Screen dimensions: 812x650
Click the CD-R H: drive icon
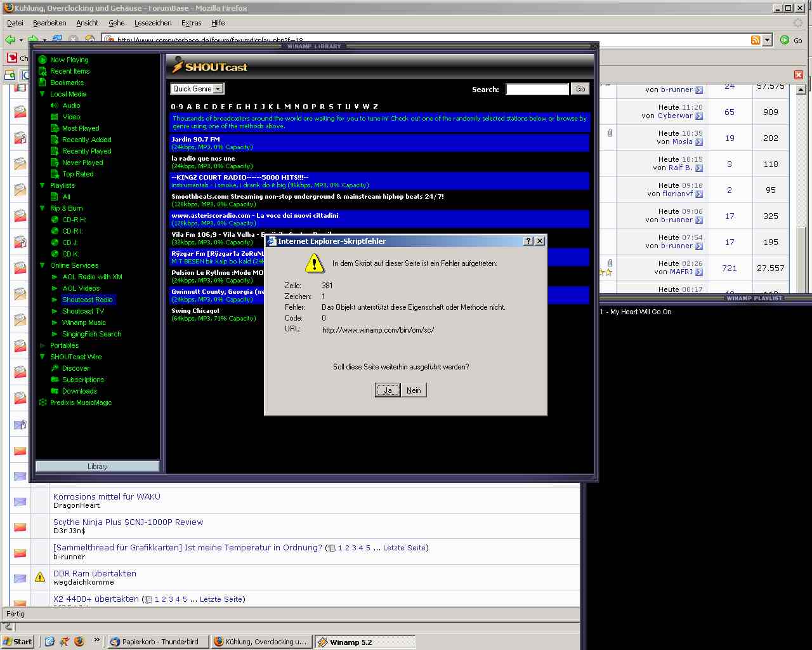55,220
